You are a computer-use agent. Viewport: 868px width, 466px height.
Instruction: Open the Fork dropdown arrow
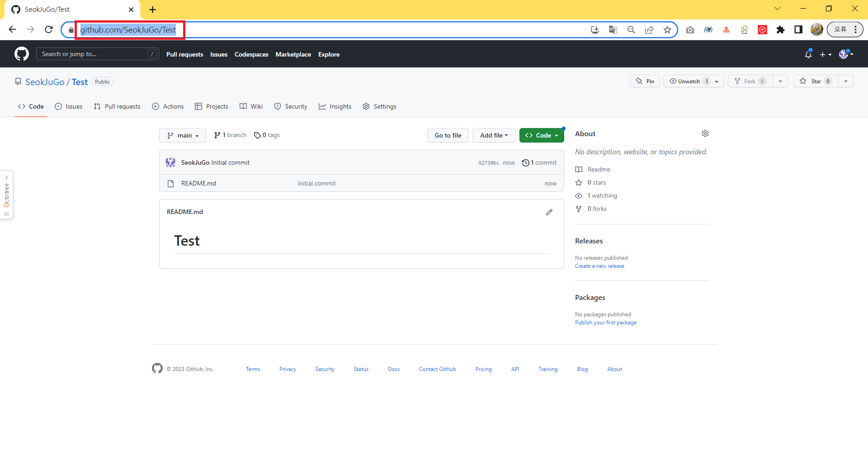click(x=780, y=81)
